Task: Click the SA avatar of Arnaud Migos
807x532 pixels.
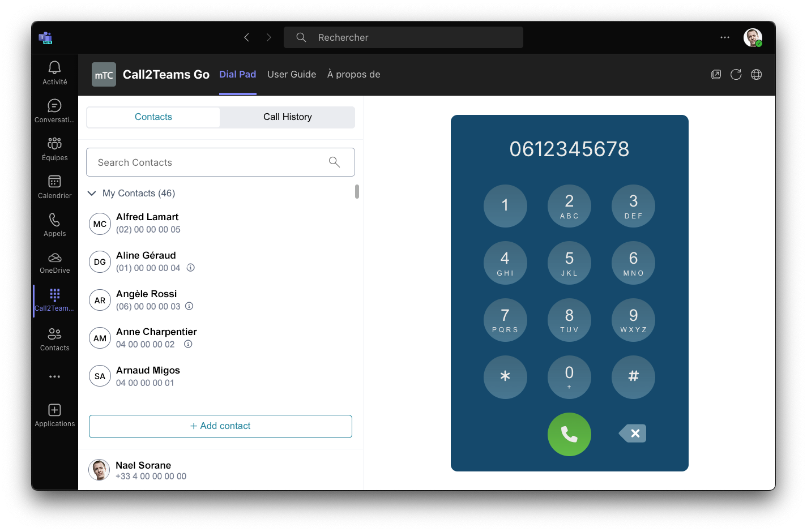Action: point(100,376)
